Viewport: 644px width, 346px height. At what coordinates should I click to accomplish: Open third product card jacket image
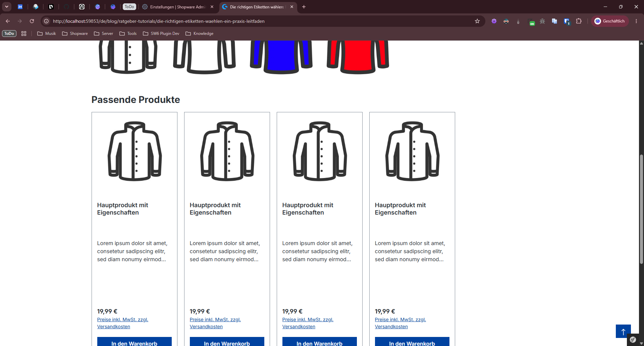[x=320, y=151]
